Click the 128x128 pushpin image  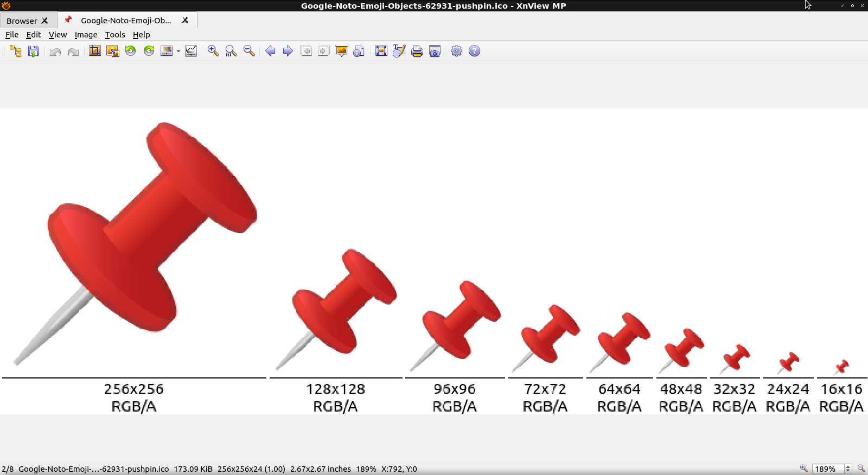coord(336,309)
